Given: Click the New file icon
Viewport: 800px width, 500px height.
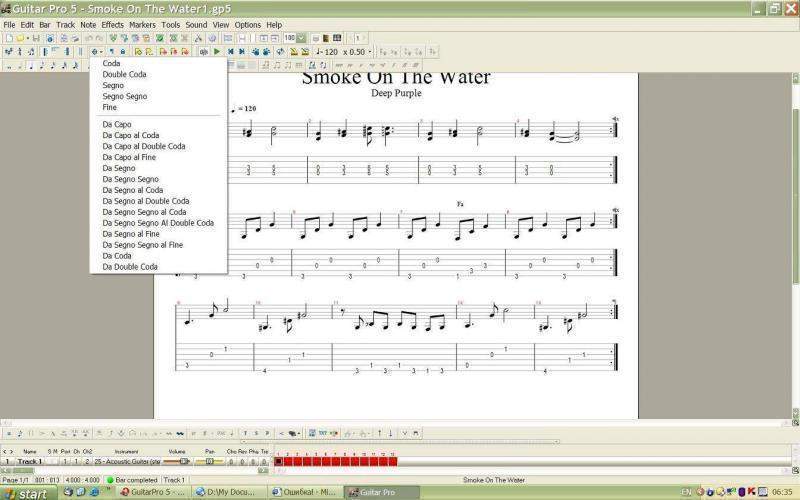Looking at the screenshot, I should 9,38.
